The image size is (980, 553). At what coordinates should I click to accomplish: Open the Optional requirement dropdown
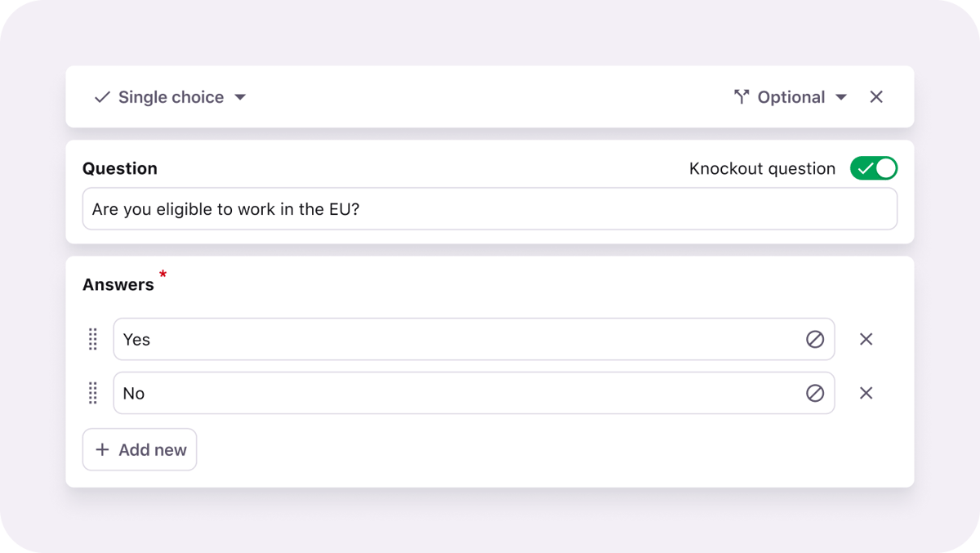[x=791, y=96]
